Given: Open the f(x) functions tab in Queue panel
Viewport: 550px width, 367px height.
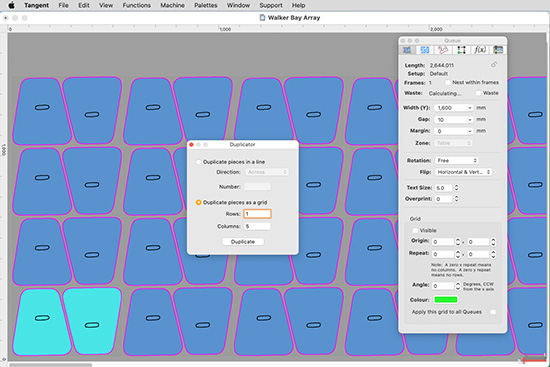Looking at the screenshot, I should pos(479,50).
